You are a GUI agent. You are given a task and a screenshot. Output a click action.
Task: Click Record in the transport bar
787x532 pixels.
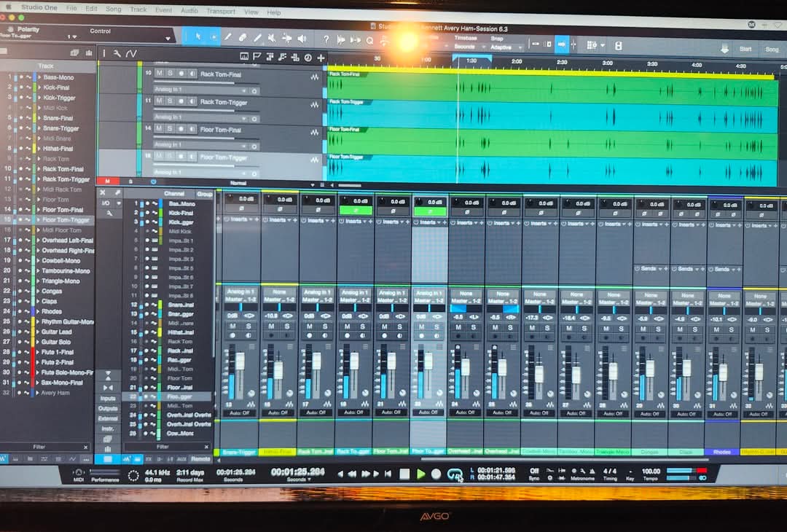[436, 474]
